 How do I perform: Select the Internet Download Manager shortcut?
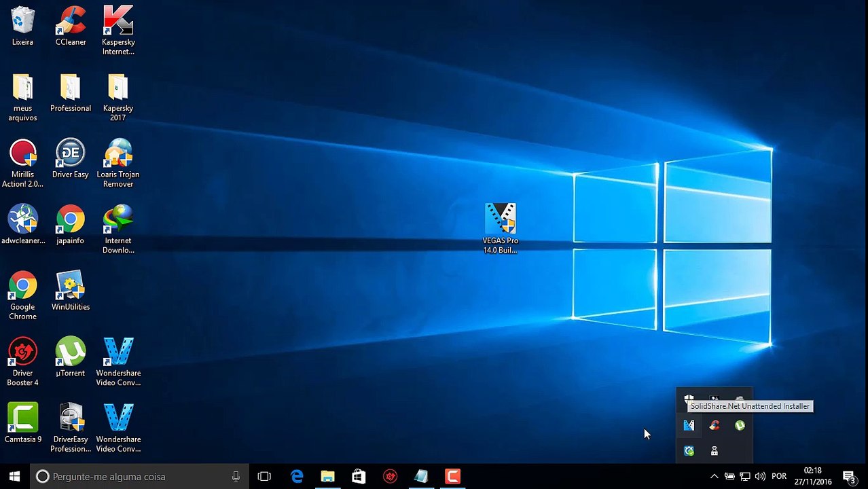(118, 230)
